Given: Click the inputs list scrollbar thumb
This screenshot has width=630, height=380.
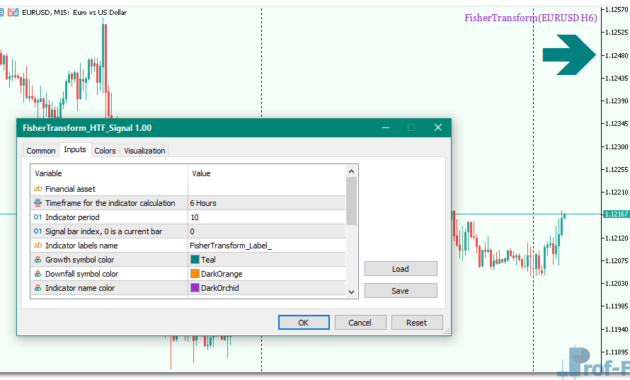Looking at the screenshot, I should tap(351, 201).
